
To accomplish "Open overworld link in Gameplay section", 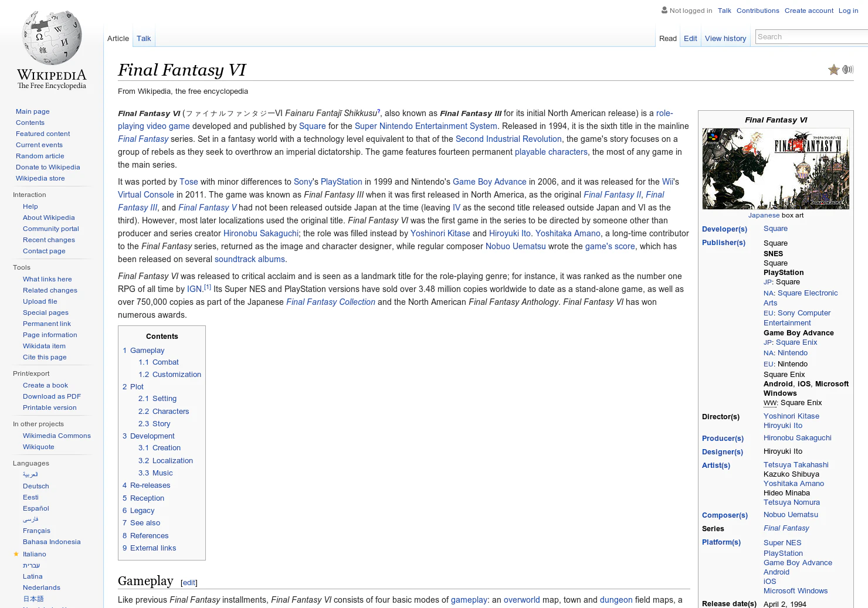I will 521,600.
